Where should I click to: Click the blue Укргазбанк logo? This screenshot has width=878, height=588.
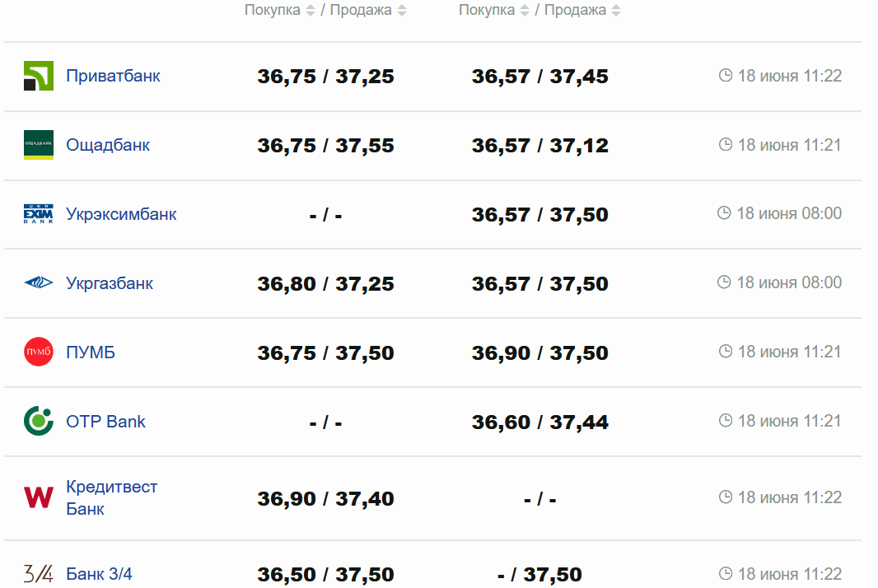click(39, 283)
